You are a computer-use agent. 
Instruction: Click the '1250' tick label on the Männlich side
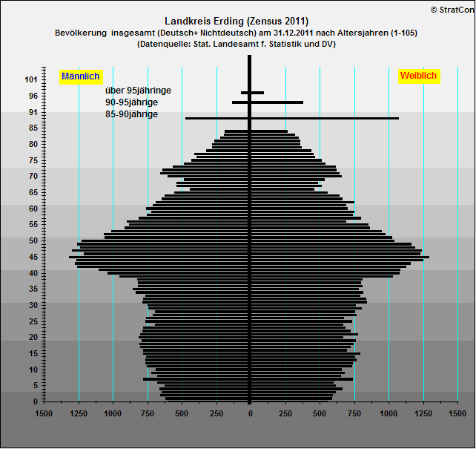(x=79, y=414)
